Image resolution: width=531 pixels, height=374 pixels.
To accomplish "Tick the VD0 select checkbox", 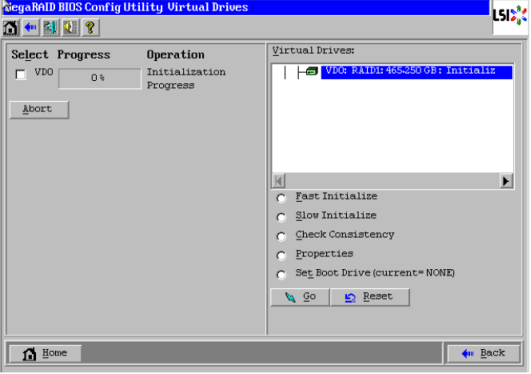I will [x=20, y=74].
